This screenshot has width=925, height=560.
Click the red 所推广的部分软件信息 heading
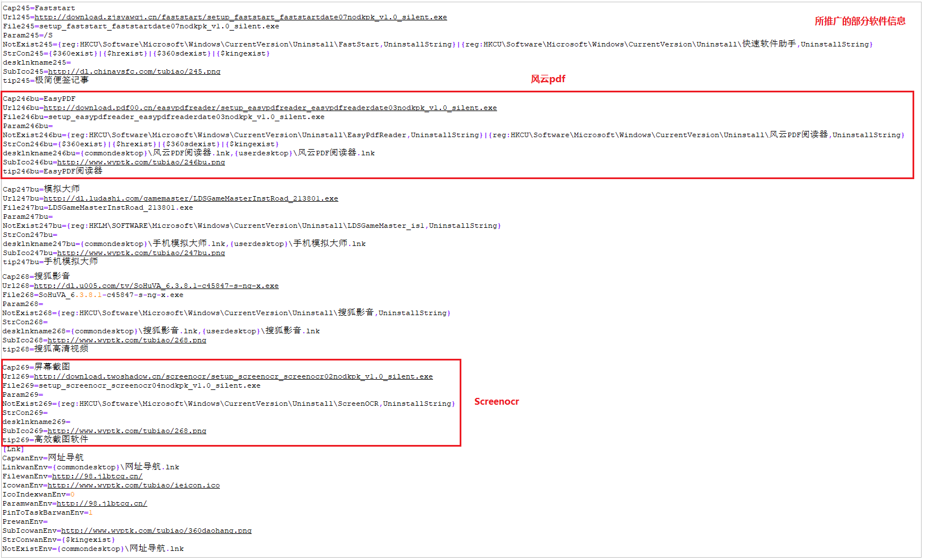click(x=860, y=22)
